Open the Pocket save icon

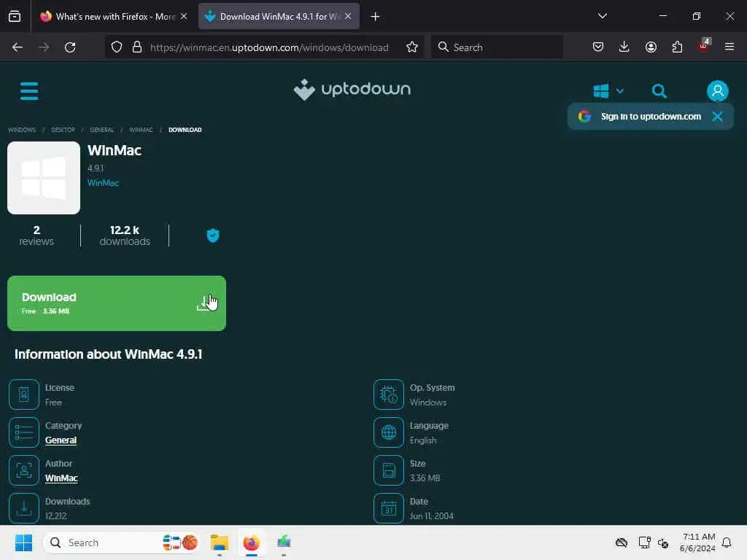[598, 47]
